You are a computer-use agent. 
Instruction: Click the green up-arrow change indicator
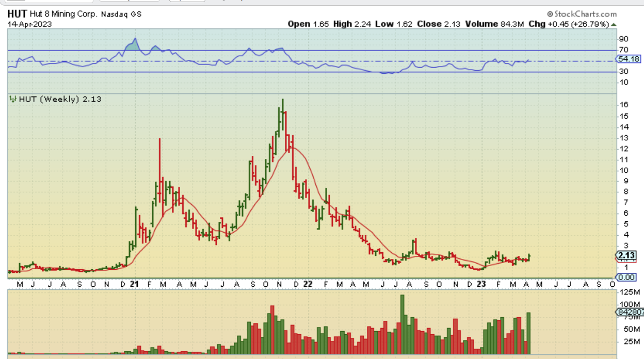point(614,24)
